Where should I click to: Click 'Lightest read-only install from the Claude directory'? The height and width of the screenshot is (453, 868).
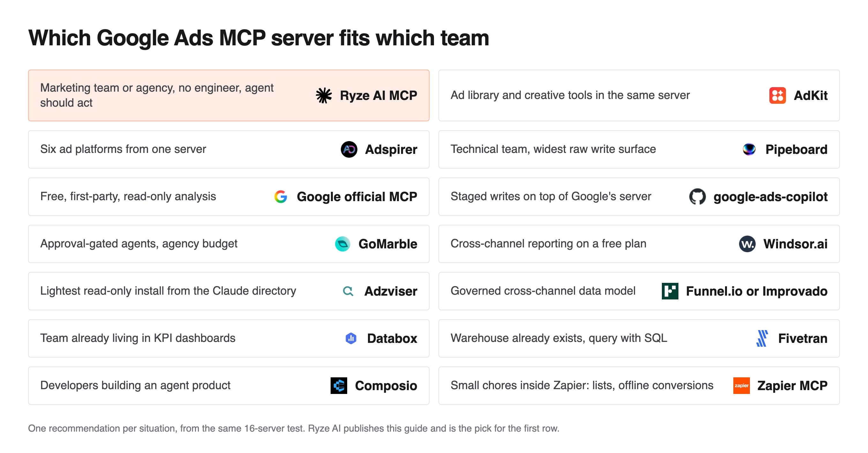pyautogui.click(x=168, y=291)
